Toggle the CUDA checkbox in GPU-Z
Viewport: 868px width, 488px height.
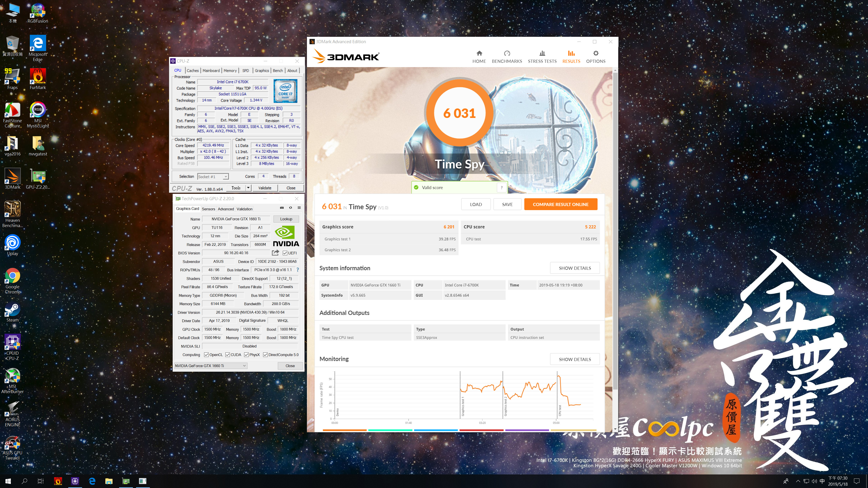pos(228,355)
